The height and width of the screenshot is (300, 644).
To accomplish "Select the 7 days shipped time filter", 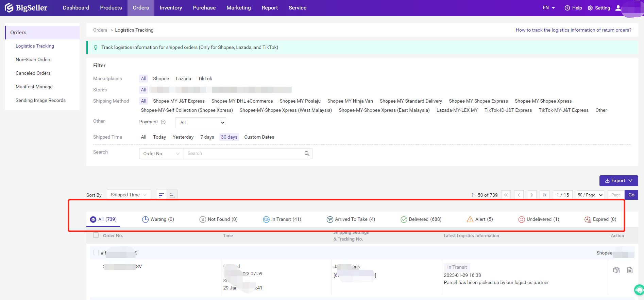I will pos(207,137).
